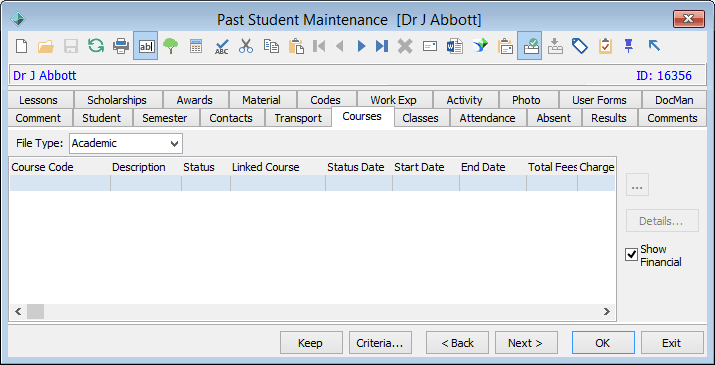Open the Scholarships tab
The width and height of the screenshot is (715, 365).
[x=117, y=100]
